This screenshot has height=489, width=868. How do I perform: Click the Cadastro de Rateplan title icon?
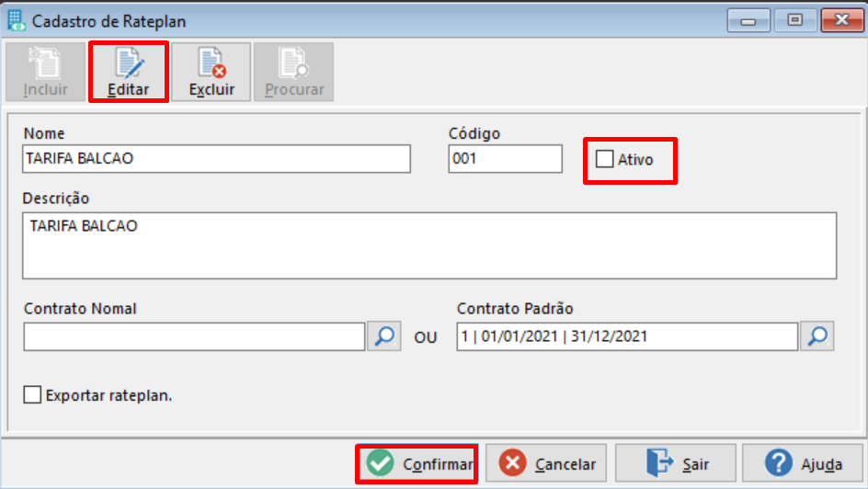point(16,21)
